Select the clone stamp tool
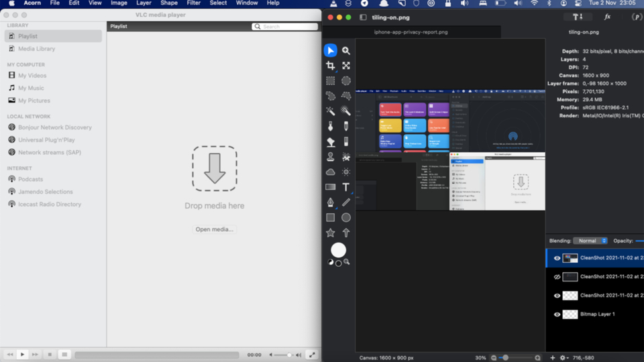Viewport: 644px width, 362px height. tap(331, 157)
